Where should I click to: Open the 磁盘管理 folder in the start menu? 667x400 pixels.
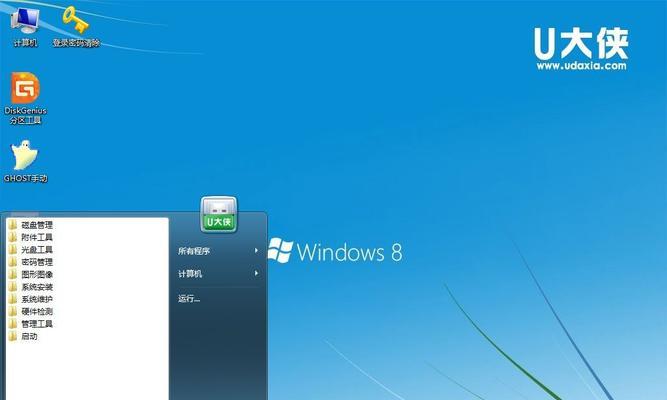click(x=31, y=225)
